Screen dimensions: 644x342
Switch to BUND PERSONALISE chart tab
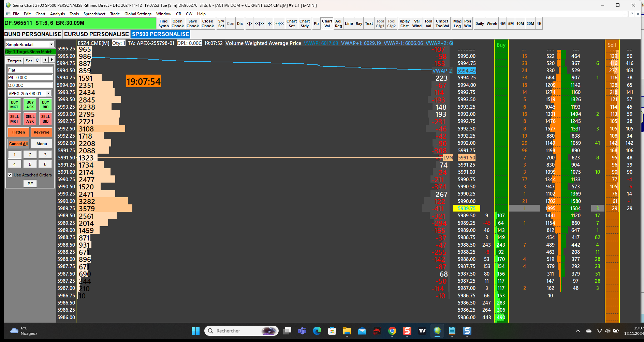point(33,34)
